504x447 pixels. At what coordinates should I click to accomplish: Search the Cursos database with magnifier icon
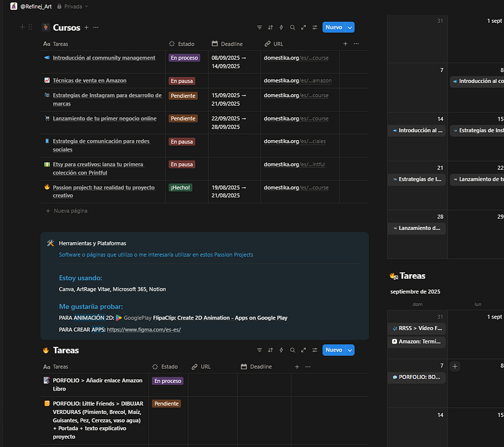(293, 28)
